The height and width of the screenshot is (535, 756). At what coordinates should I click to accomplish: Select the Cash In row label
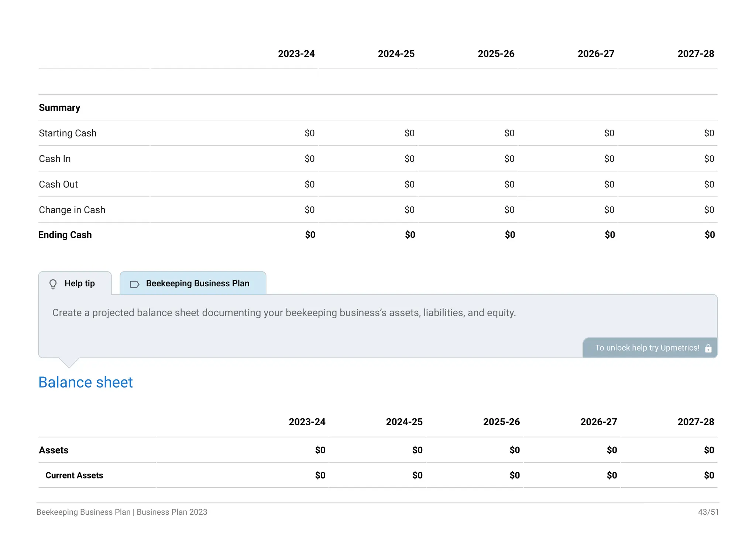click(55, 159)
